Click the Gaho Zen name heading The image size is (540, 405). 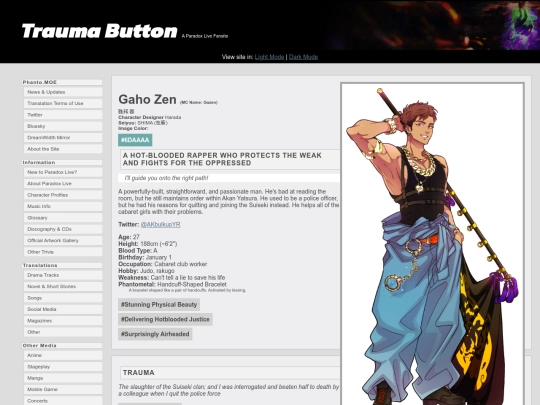coord(147,100)
